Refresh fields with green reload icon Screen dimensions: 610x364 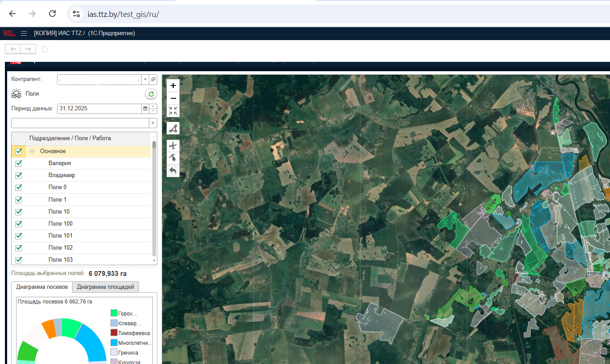[151, 94]
